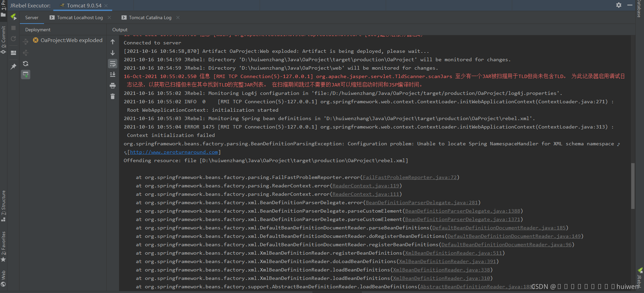Close the Tomcat Localhost Log tab
The height and width of the screenshot is (293, 644).
pyautogui.click(x=109, y=17)
